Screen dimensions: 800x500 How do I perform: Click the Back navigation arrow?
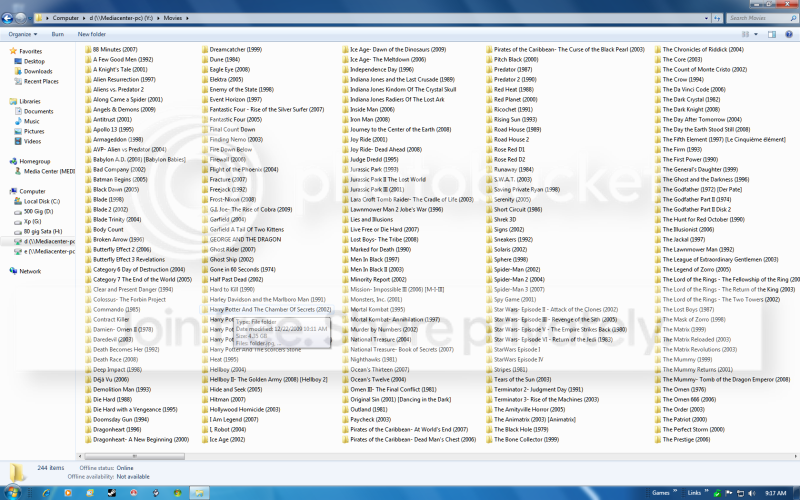(x=7, y=18)
